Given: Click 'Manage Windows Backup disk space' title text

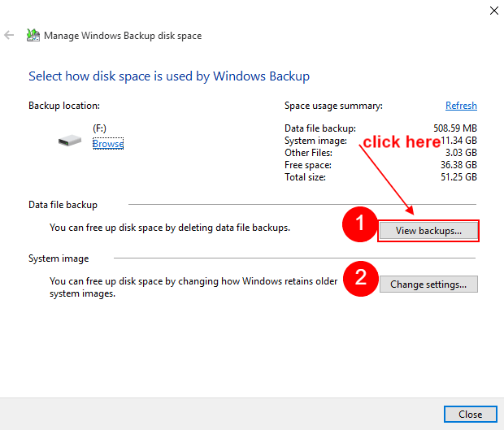Looking at the screenshot, I should (x=123, y=36).
